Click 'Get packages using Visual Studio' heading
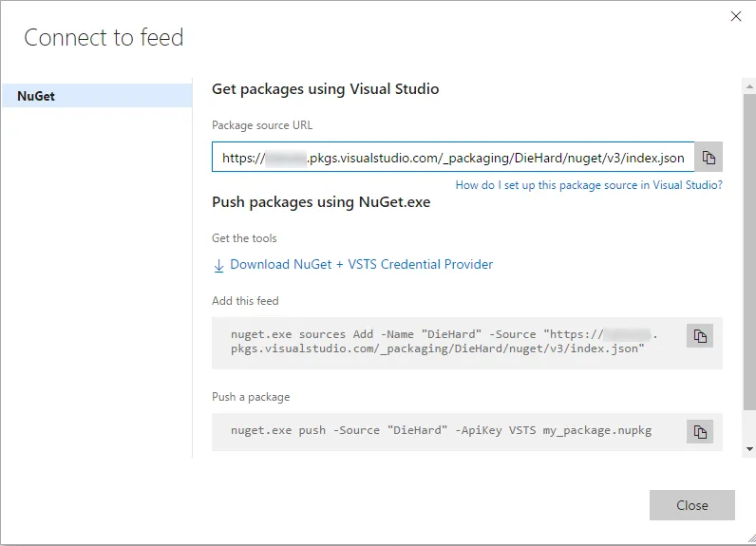 click(x=325, y=89)
